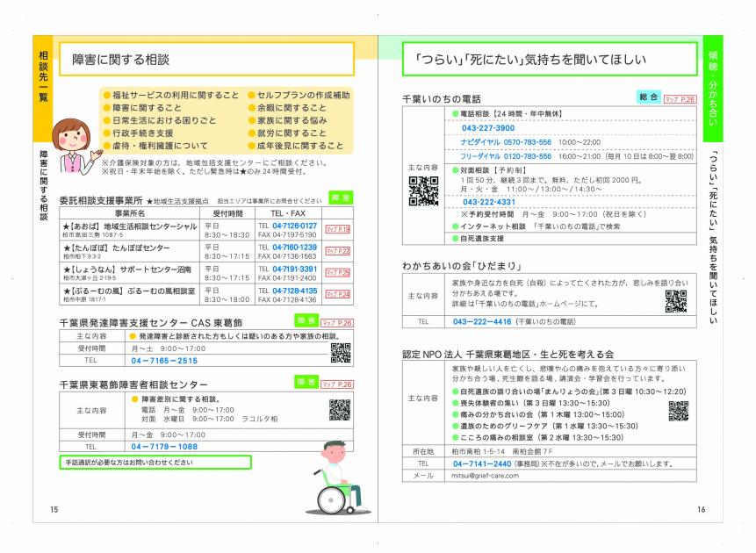Click the QR code for 千葉県東葛飾障害者相談センター
The width and height of the screenshot is (756, 553).
tap(340, 410)
